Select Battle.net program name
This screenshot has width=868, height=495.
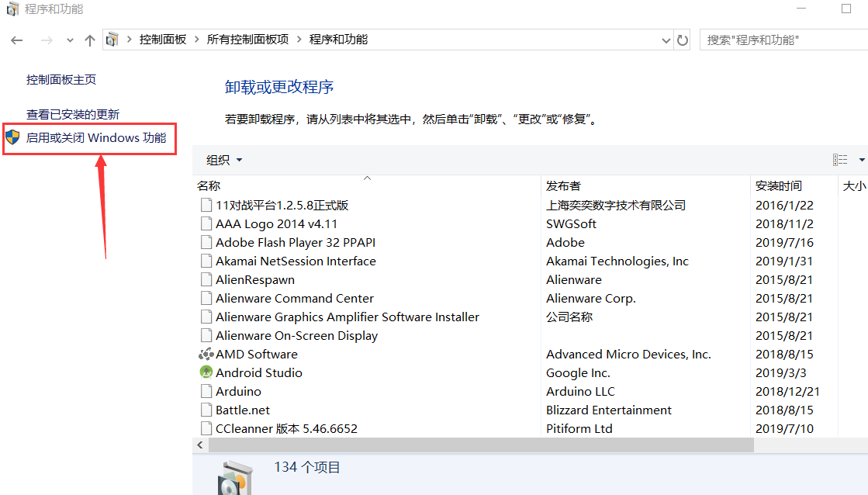click(243, 410)
